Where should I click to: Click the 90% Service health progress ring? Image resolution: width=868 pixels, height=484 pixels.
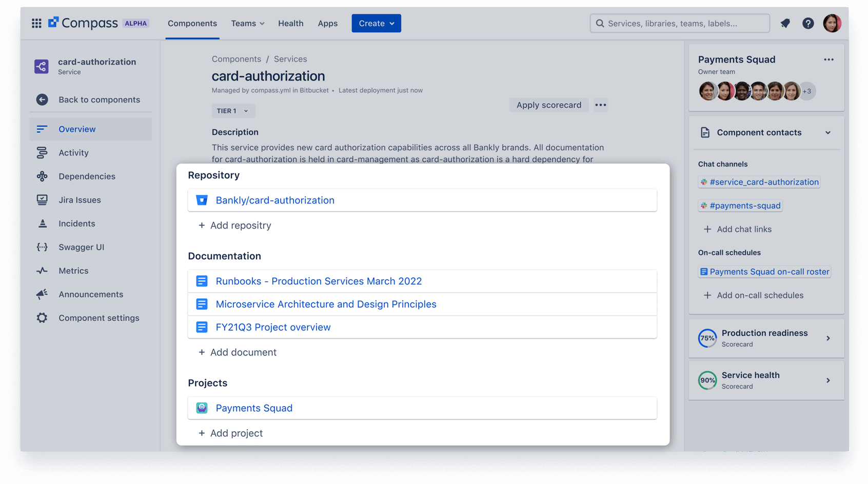707,380
